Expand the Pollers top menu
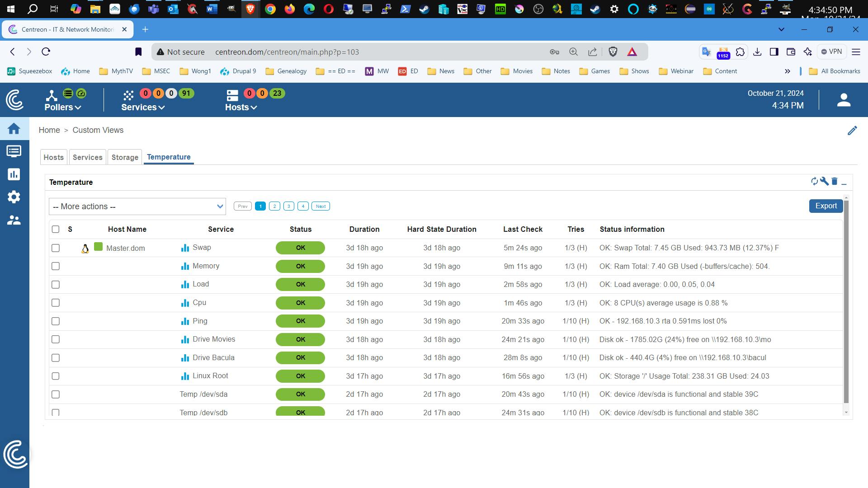This screenshot has height=488, width=868. click(x=63, y=107)
